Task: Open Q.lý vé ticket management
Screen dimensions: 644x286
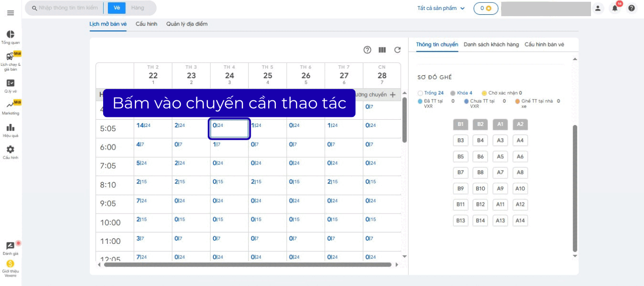Action: coord(10,85)
